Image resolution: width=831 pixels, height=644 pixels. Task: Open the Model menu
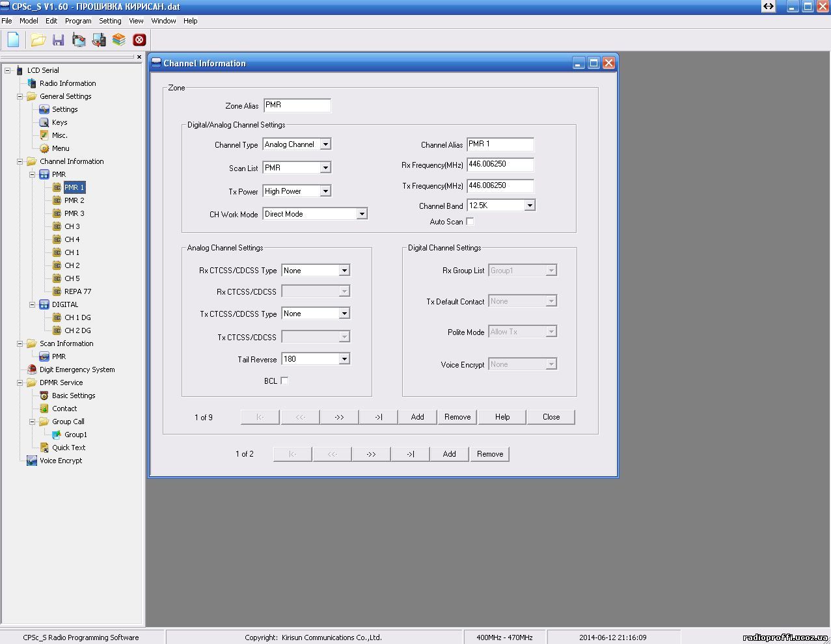29,21
